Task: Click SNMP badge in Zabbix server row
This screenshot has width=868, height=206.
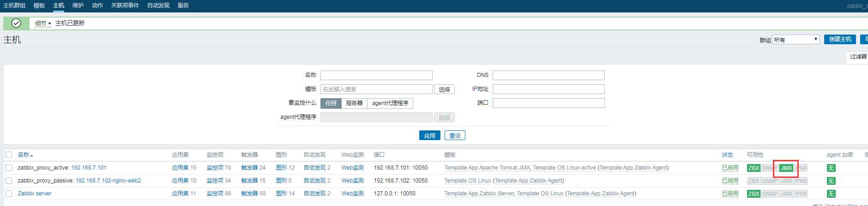Action: pos(770,194)
